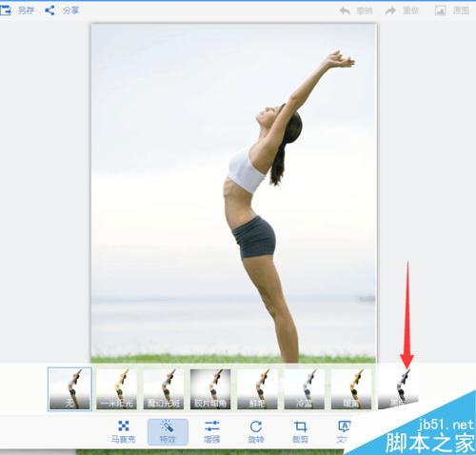Apply the 冷蓝 cool blue filter thumbnail
Screen dimensions: 476x455
pos(305,389)
